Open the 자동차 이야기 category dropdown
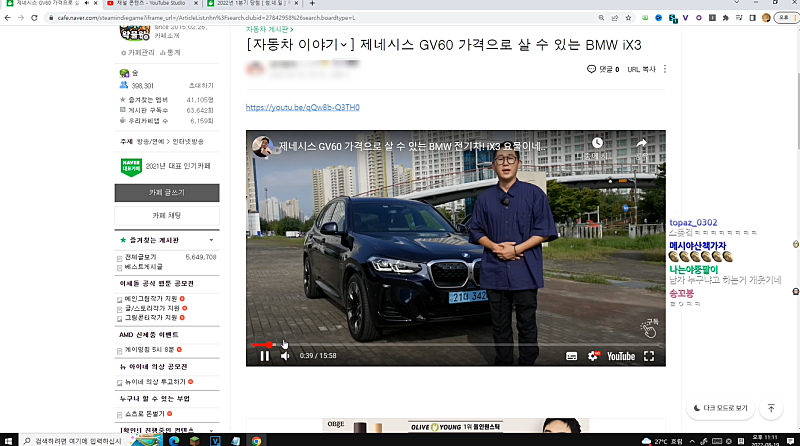This screenshot has width=800, height=446. tap(343, 45)
